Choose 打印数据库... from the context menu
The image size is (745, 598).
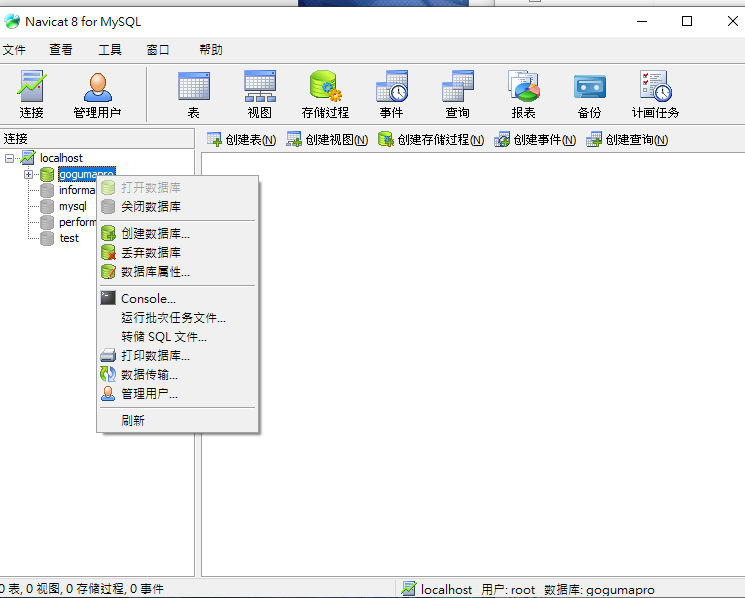pos(178,356)
